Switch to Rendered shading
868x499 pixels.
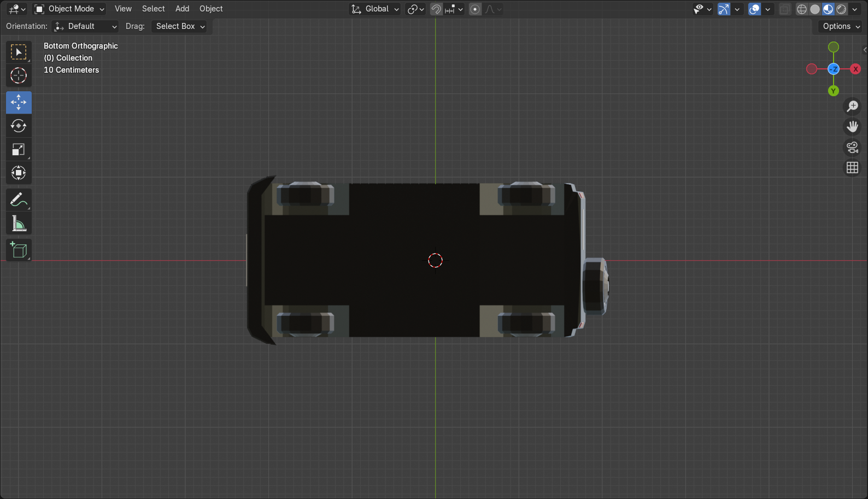pyautogui.click(x=841, y=9)
